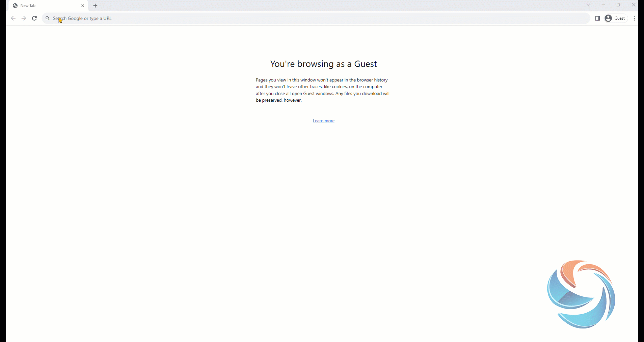Select the New Tab tab
644x342 pixels.
point(49,6)
